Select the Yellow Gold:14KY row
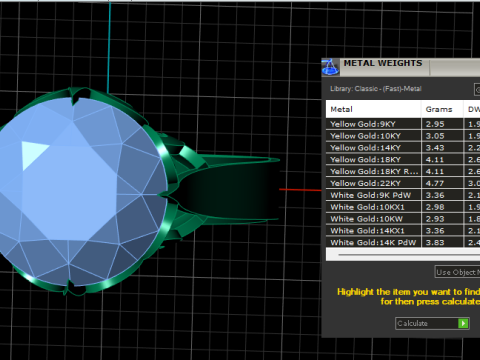The height and width of the screenshot is (360, 480). point(403,148)
